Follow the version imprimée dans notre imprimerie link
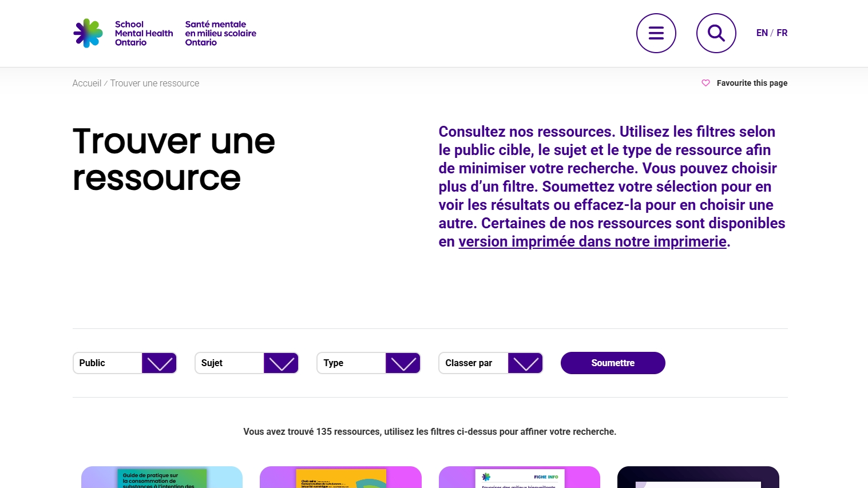The image size is (868, 488). pos(592,242)
